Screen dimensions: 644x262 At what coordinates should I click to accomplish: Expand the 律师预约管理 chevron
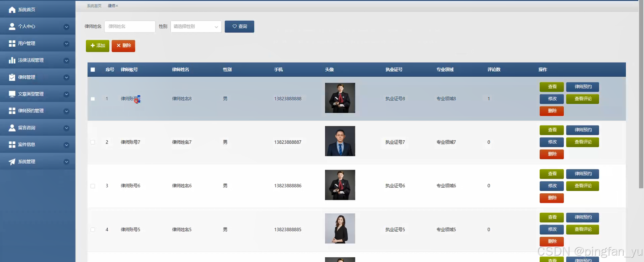click(66, 111)
